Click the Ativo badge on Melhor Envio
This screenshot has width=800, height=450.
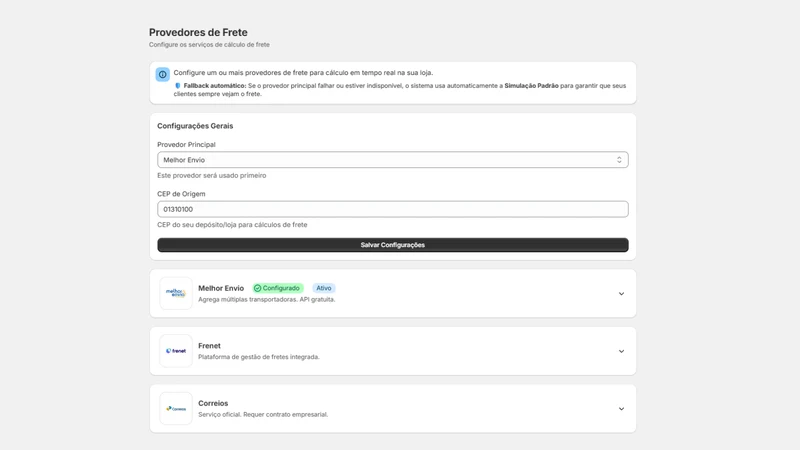point(323,288)
